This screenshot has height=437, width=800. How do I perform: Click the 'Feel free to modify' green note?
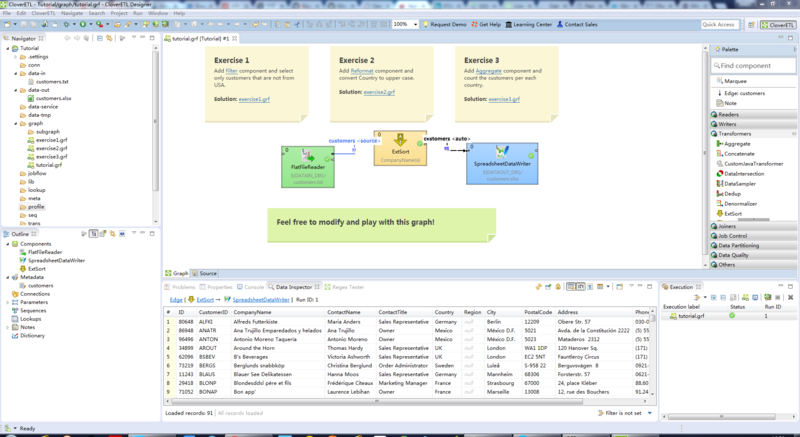(x=381, y=225)
